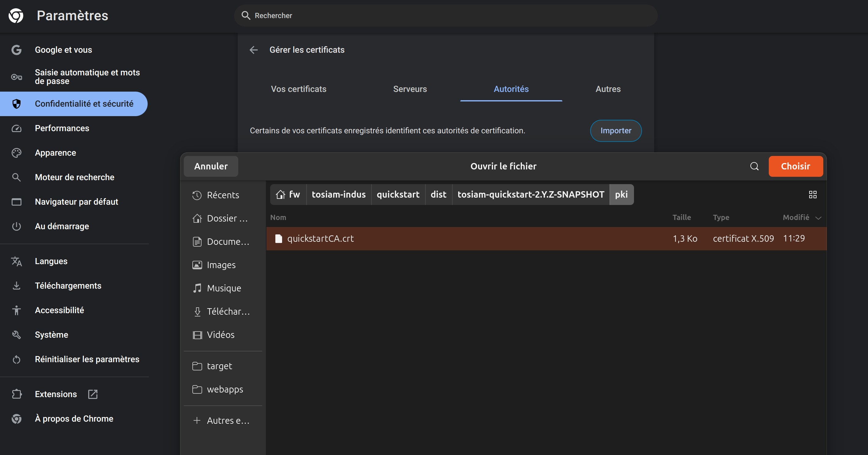The width and height of the screenshot is (868, 455).
Task: Click the plus icon for Autres emplacements
Action: tap(197, 420)
